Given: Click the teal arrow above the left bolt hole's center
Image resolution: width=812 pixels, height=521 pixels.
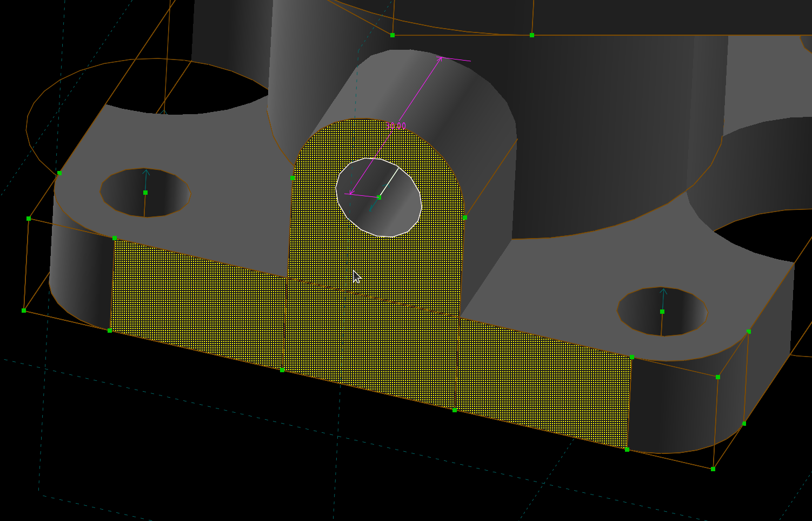Looking at the screenshot, I should pyautogui.click(x=146, y=173).
